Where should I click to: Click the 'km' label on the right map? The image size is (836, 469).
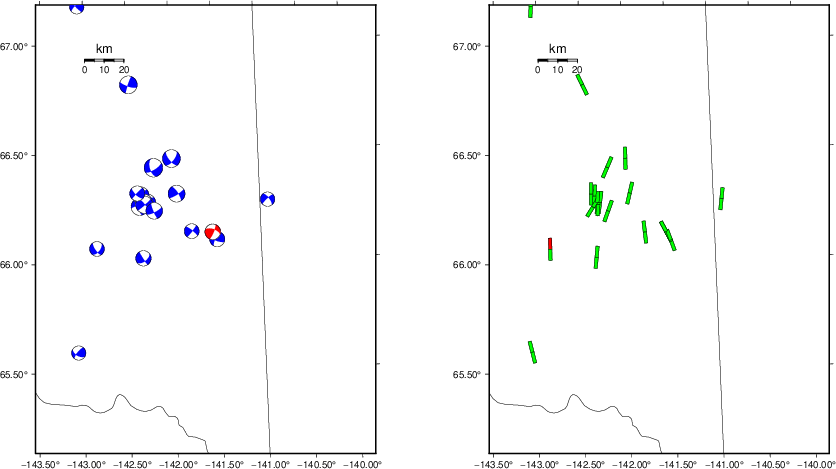tap(557, 49)
